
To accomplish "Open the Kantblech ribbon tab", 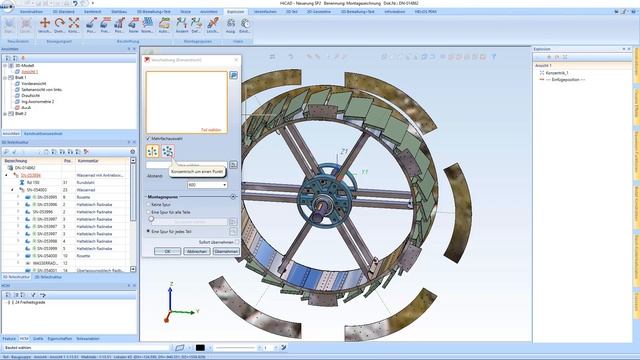I will (x=92, y=12).
